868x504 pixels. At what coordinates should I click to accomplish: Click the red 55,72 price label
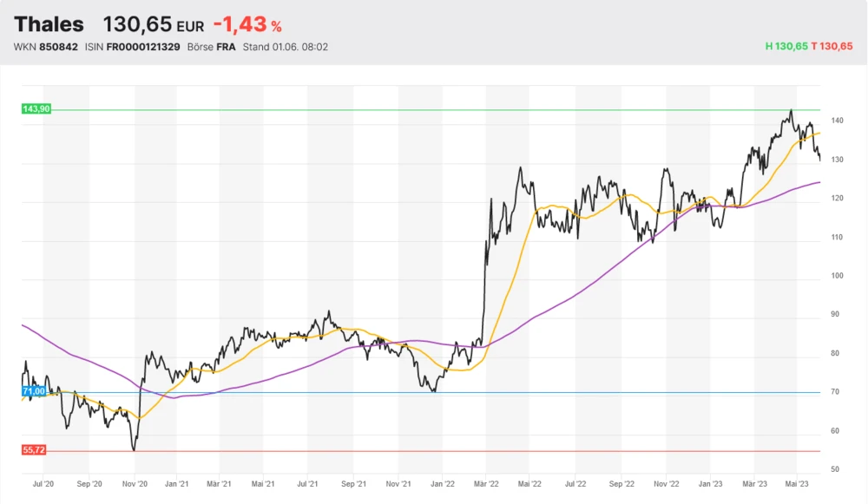(34, 451)
